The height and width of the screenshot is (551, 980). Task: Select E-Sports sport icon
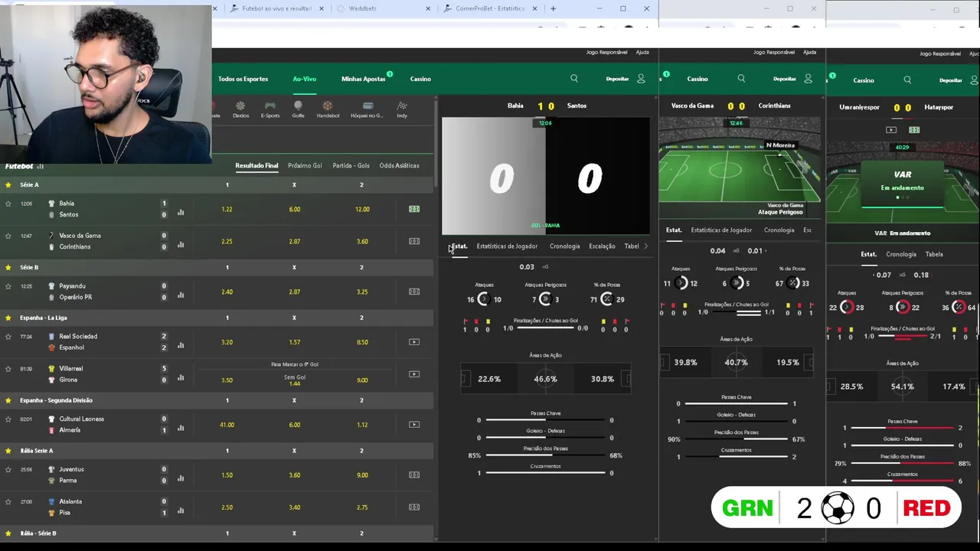point(270,109)
